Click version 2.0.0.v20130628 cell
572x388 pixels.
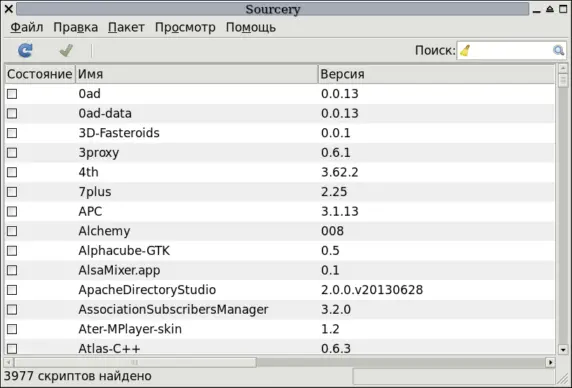(372, 290)
